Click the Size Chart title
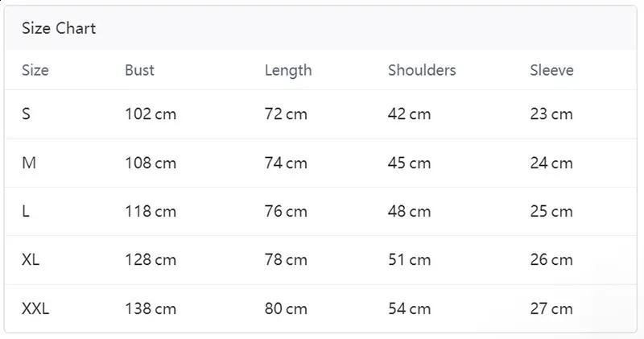 [x=59, y=29]
